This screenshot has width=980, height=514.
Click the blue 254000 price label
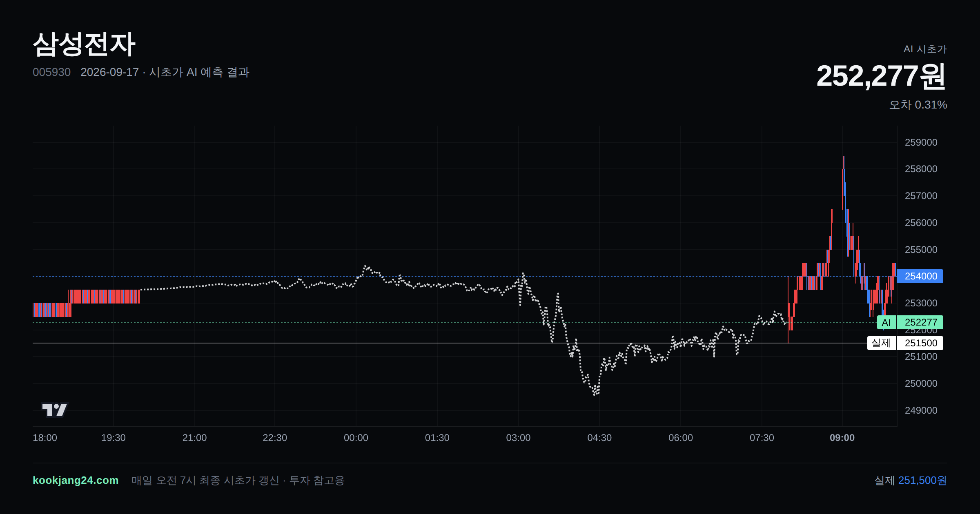click(920, 276)
